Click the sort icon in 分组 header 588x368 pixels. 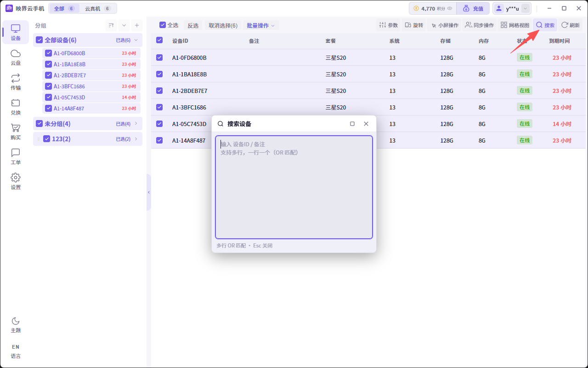[111, 25]
